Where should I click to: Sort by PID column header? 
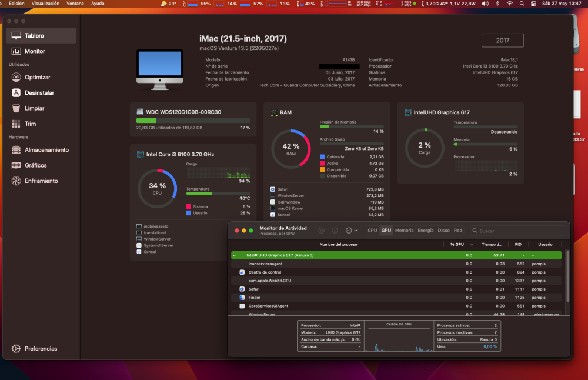coord(518,244)
